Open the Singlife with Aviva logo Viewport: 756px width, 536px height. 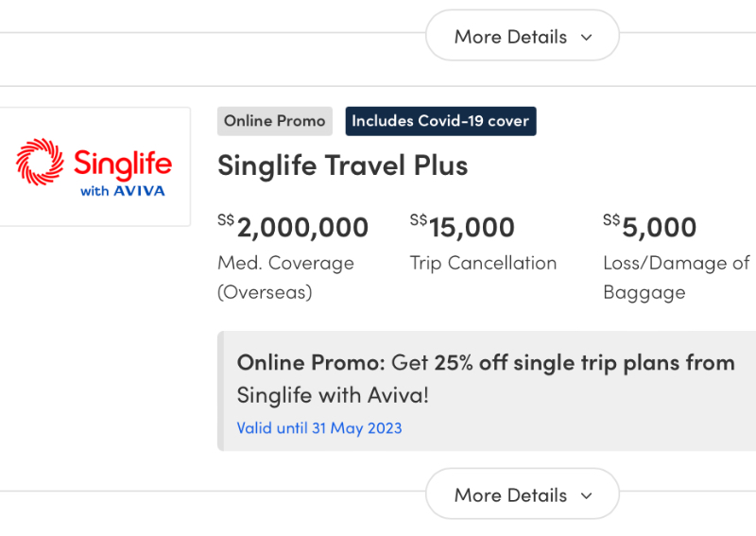(94, 167)
